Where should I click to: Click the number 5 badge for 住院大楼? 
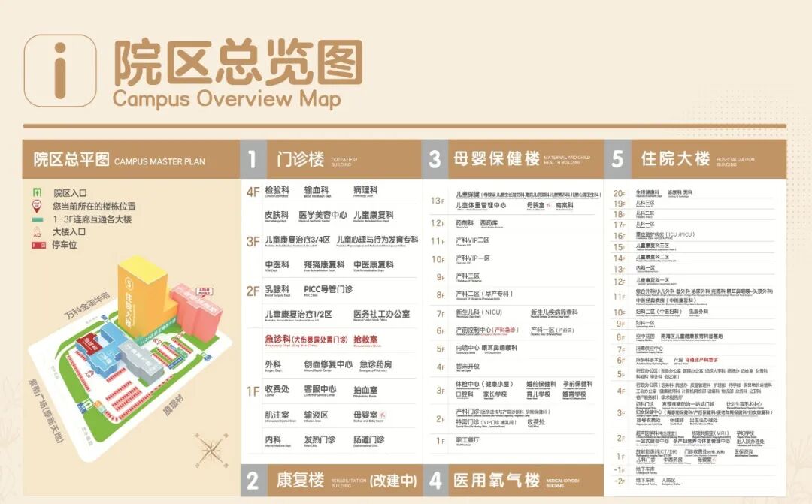click(x=617, y=159)
